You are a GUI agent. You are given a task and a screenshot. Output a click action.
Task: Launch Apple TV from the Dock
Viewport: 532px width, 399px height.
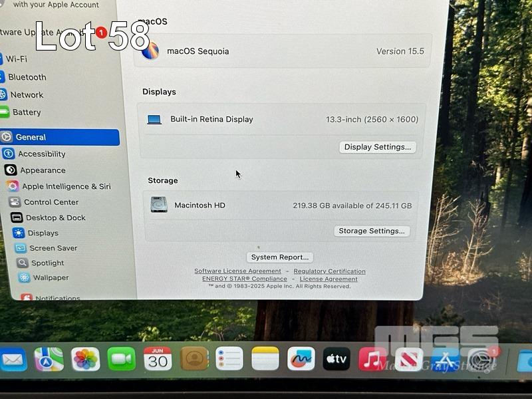[x=336, y=359]
